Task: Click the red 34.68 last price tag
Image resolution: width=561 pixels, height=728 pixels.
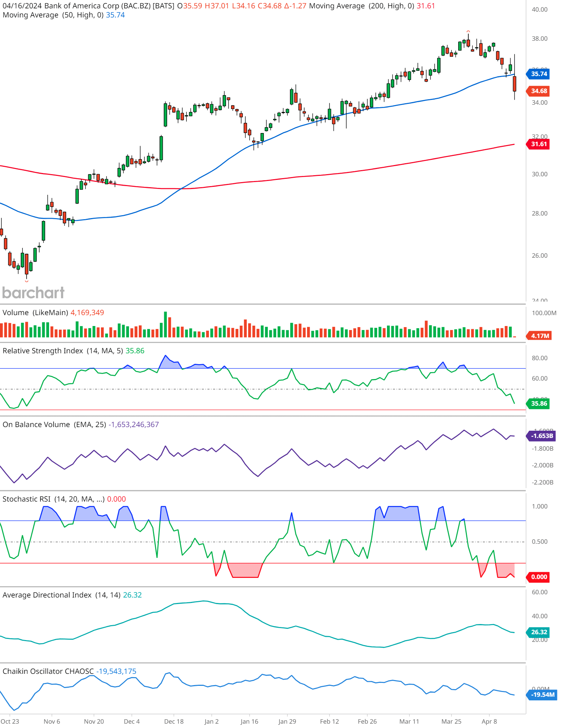Action: 538,91
